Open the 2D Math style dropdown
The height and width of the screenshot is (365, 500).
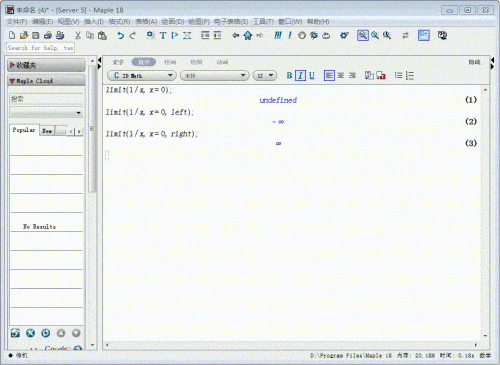pos(142,76)
